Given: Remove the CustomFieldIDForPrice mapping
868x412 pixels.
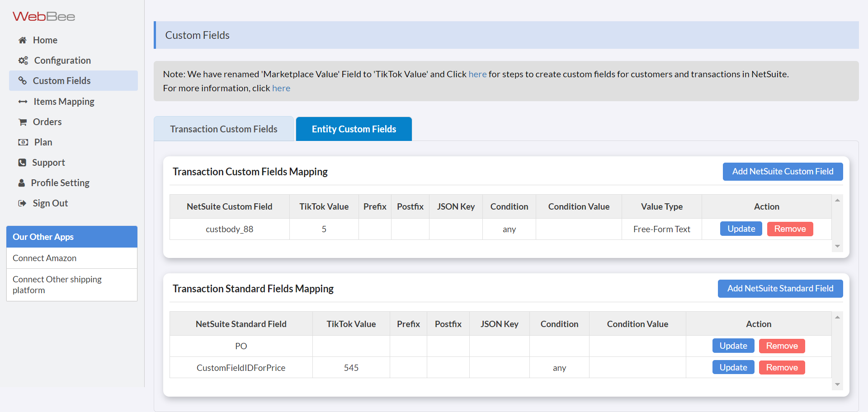Looking at the screenshot, I should coord(782,367).
